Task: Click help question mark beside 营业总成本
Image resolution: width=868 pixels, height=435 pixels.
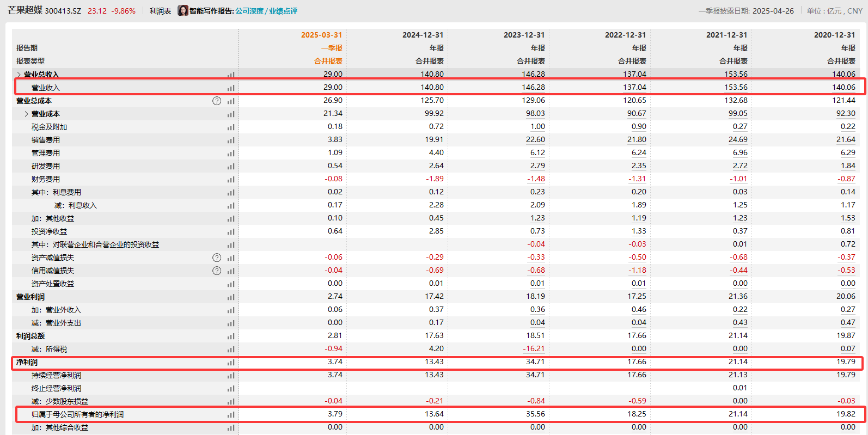Action: [217, 101]
